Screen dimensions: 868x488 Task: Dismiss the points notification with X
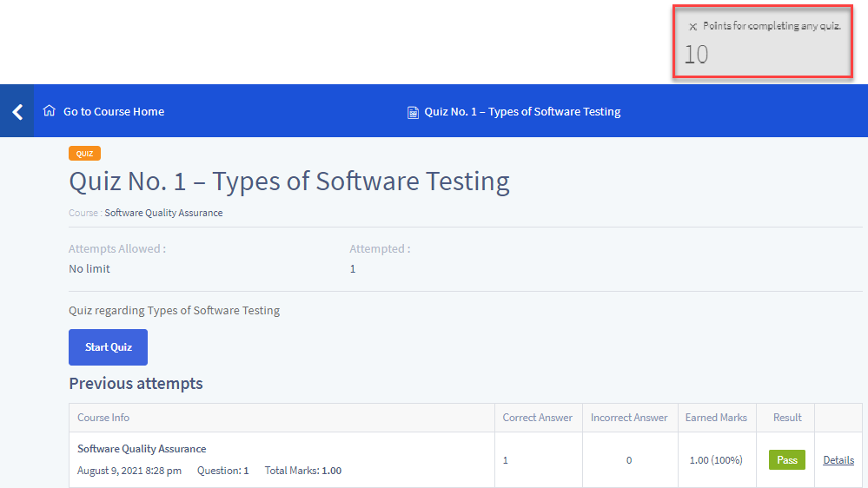tap(692, 27)
